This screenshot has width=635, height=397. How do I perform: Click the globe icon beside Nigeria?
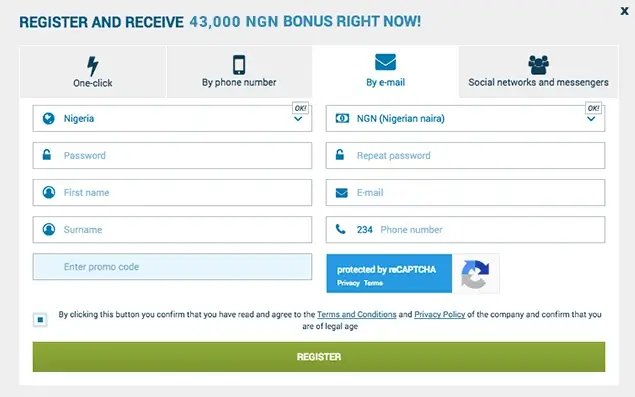click(49, 118)
